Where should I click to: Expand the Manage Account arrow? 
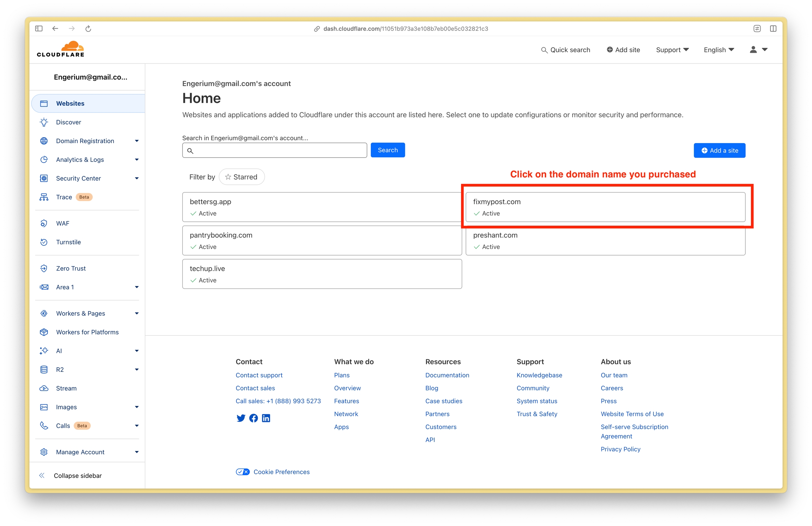137,452
